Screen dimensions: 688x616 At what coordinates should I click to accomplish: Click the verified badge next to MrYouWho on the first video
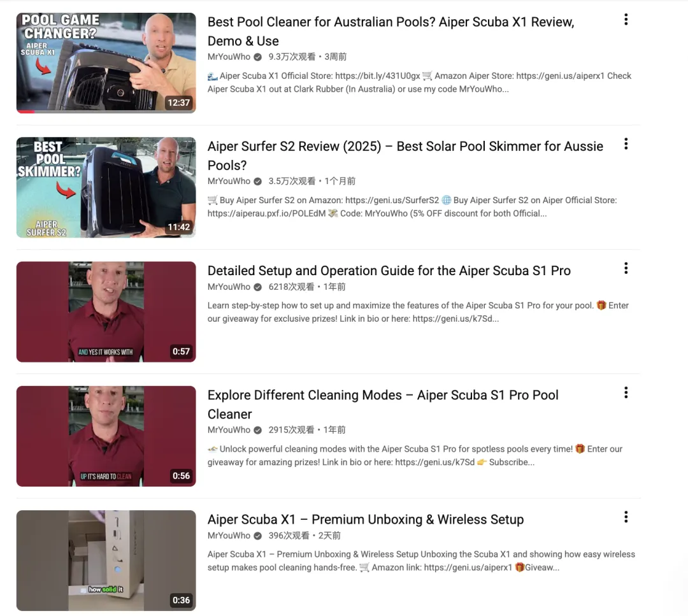point(258,57)
